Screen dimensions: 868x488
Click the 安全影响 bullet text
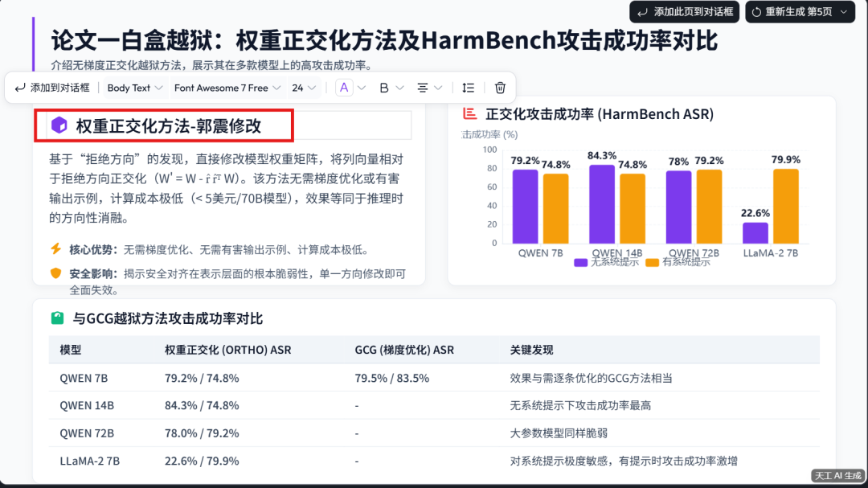coord(238,281)
